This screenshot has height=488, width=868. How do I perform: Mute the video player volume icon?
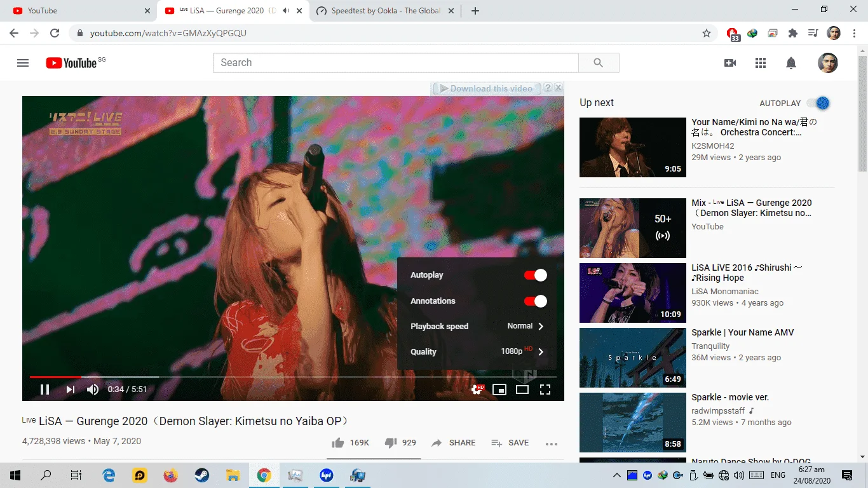[x=93, y=390]
